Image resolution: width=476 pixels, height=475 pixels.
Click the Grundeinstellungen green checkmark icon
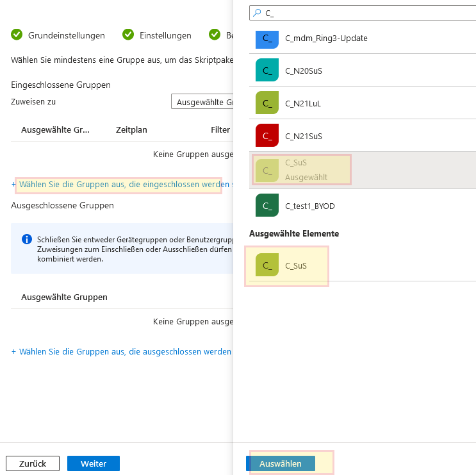point(17,35)
